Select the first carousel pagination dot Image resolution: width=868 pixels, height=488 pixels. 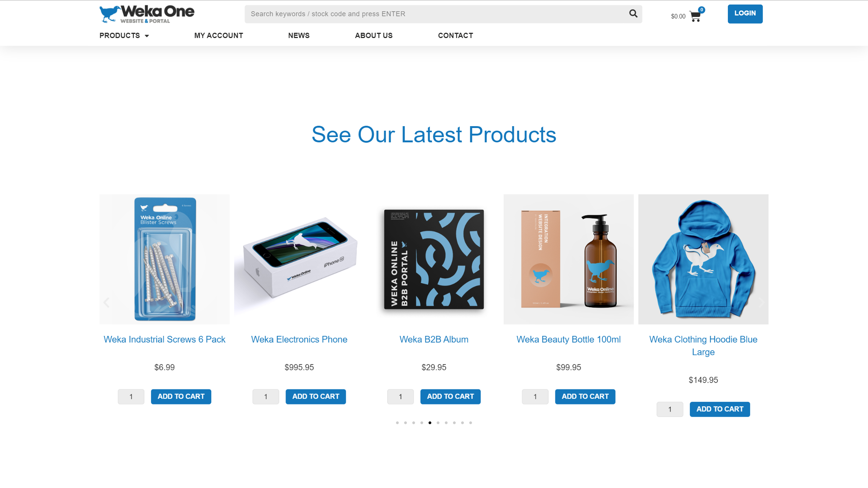[x=397, y=422]
